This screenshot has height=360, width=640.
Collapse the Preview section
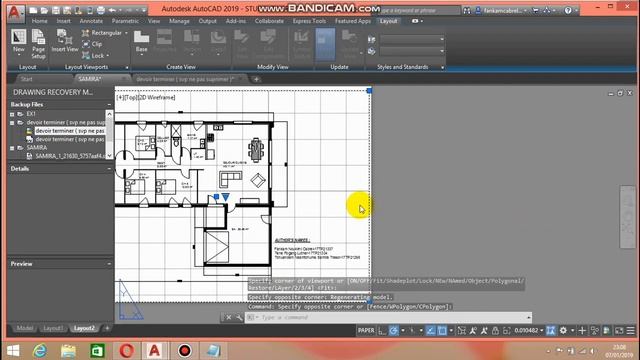coord(109,264)
